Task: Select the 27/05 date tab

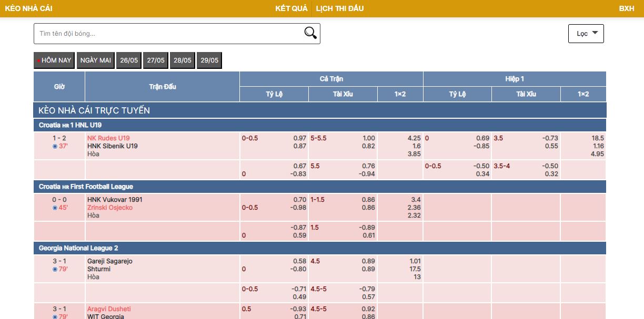Action: [155, 60]
